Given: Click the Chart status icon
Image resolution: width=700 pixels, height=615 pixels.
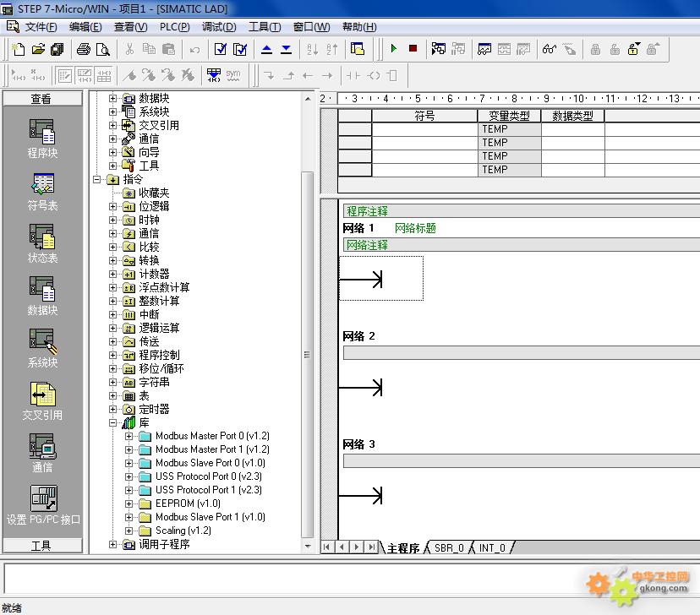Looking at the screenshot, I should point(484,49).
